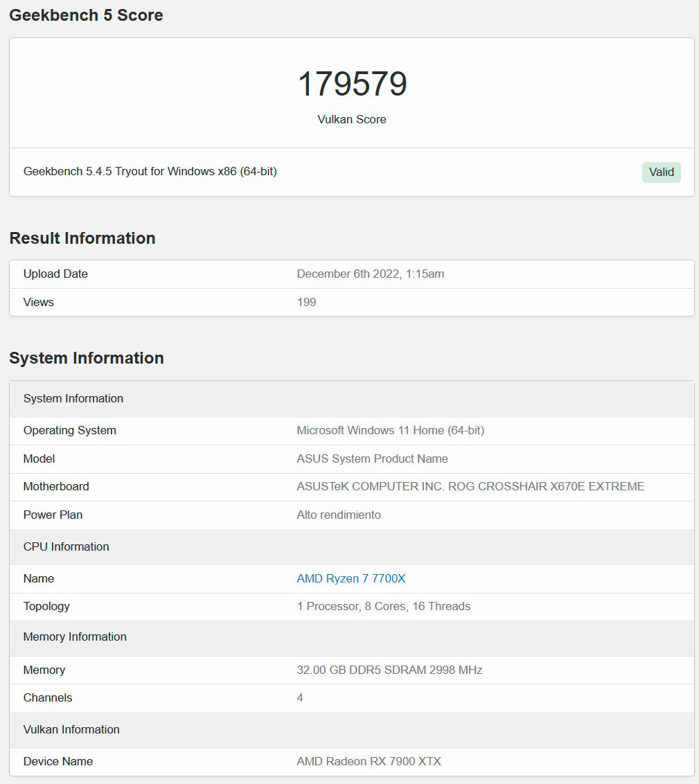Click the Motherboard row label
The image size is (699, 784).
click(x=56, y=486)
